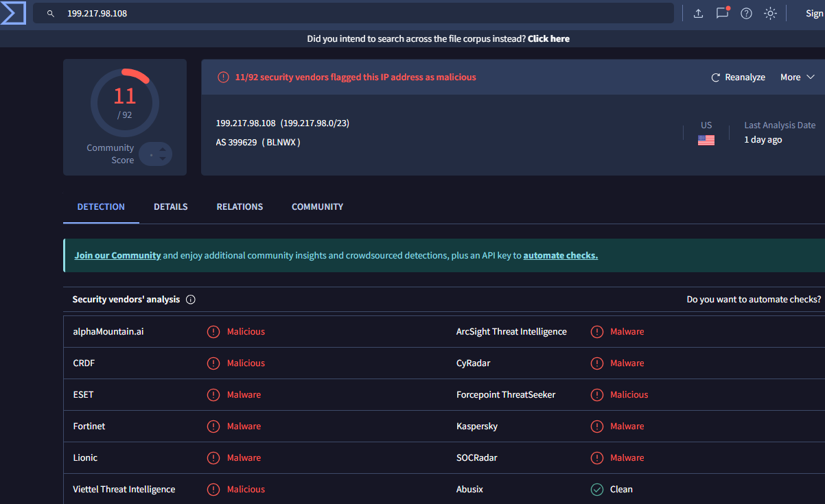Upvote using the Community Score up arrow
The height and width of the screenshot is (504, 825).
tap(163, 149)
